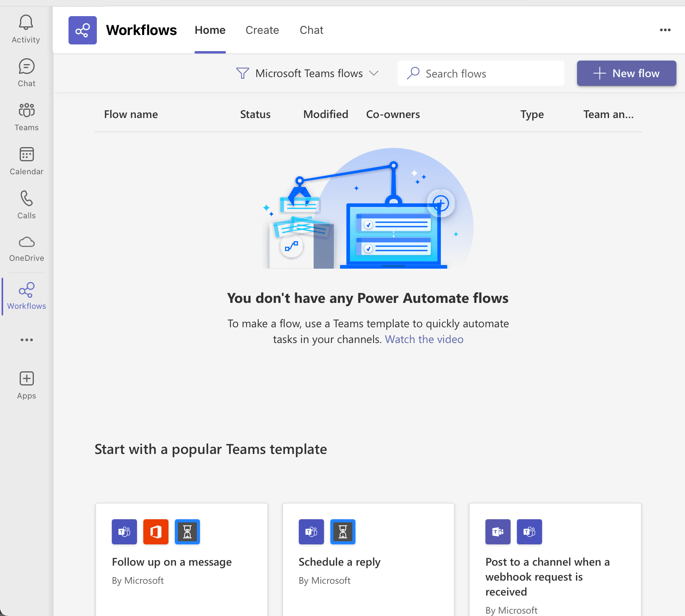Open the Calendar
The height and width of the screenshot is (616, 685).
coord(26,160)
